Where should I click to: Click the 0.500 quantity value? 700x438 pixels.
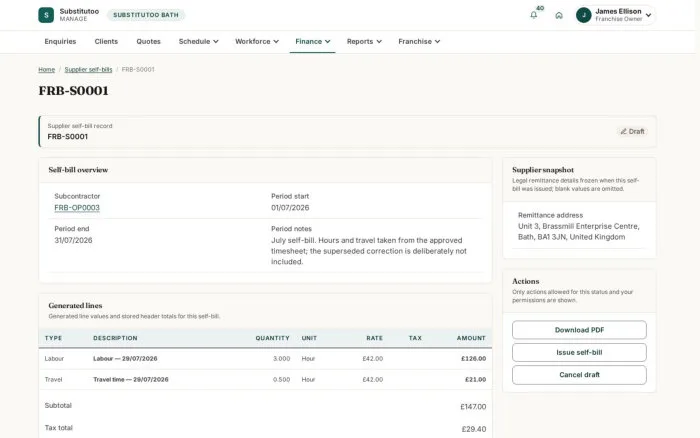tap(282, 380)
